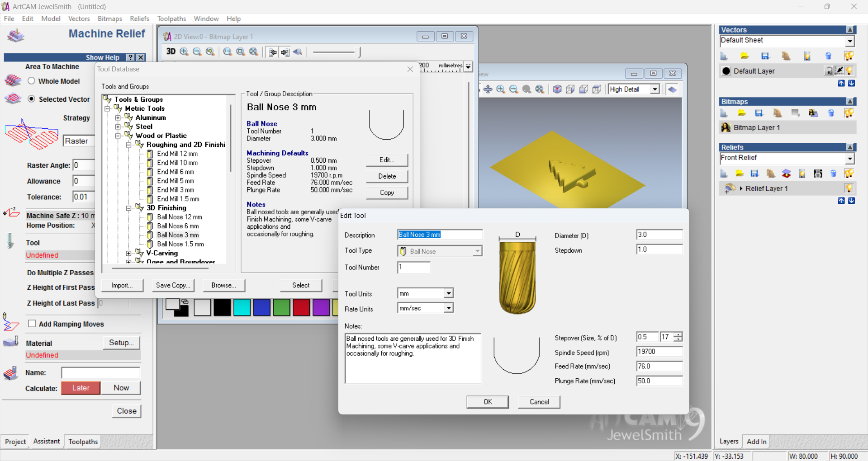Create new relief layer in Reliefs panel

[x=724, y=174]
